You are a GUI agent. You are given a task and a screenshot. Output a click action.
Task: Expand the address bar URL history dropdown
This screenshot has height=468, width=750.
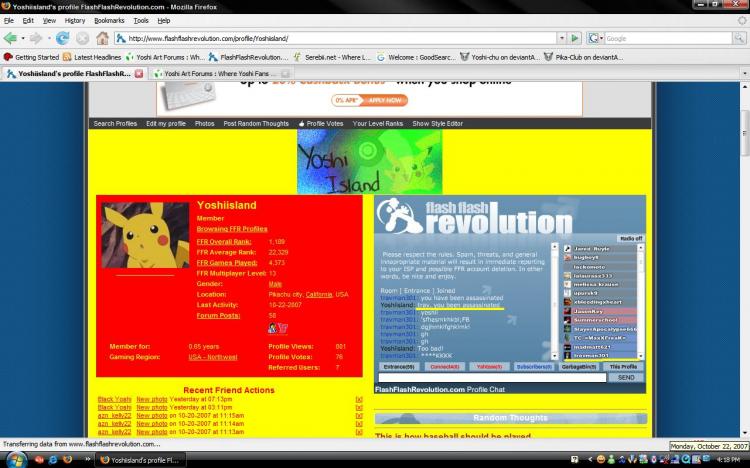tap(562, 38)
